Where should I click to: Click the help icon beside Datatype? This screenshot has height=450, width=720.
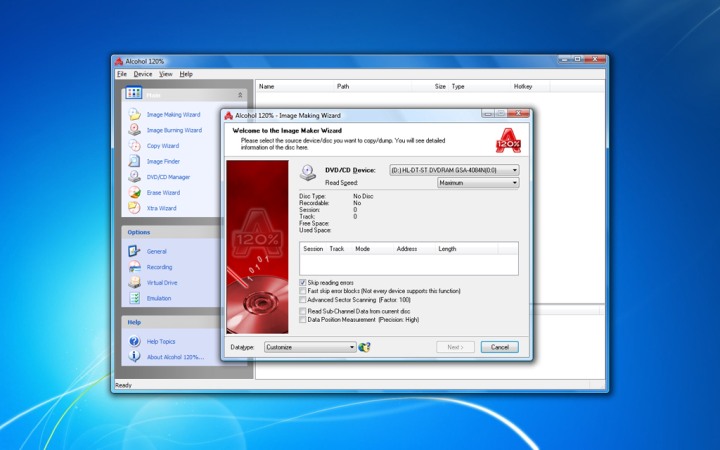tap(365, 347)
